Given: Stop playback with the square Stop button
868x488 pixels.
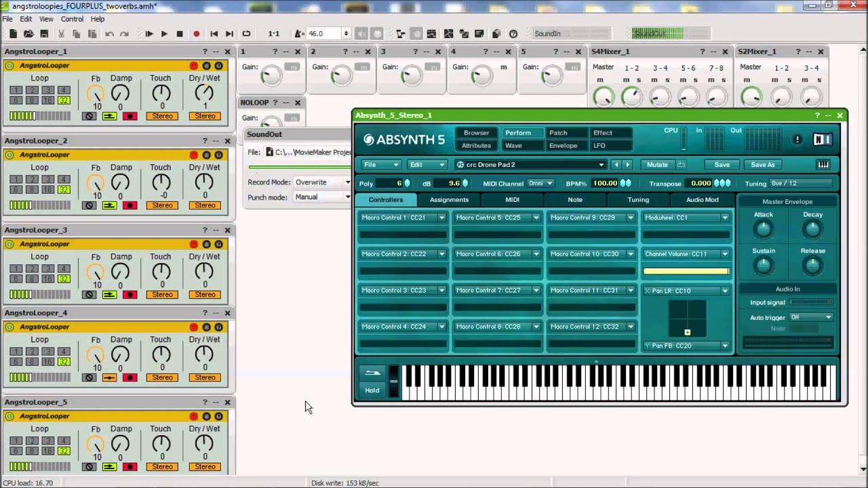Looking at the screenshot, I should pos(180,34).
